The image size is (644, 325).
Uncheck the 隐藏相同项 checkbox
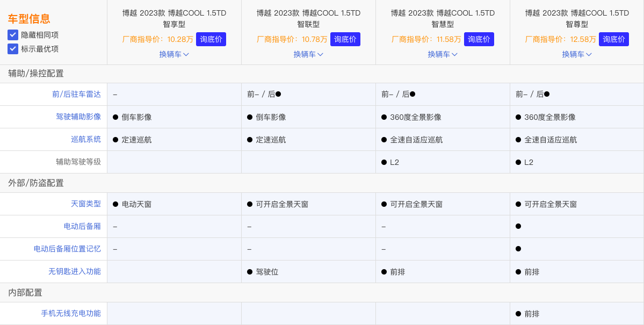(x=13, y=35)
